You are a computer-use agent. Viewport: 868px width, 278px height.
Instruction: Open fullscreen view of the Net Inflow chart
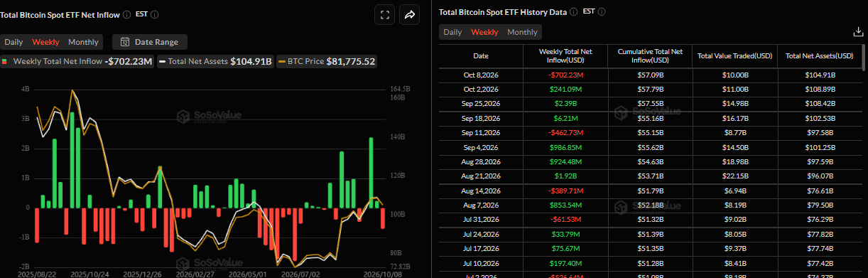384,14
